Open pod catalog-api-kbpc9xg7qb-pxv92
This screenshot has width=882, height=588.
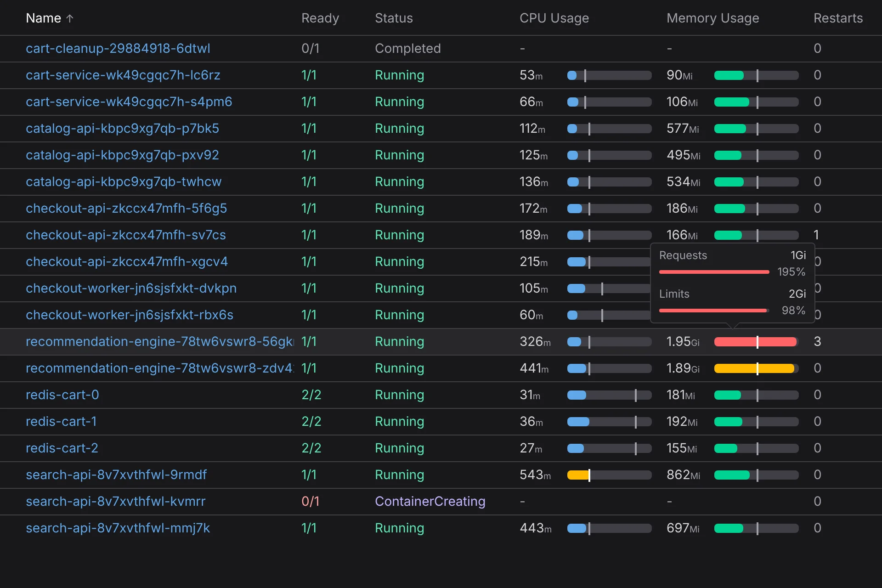[x=122, y=155]
